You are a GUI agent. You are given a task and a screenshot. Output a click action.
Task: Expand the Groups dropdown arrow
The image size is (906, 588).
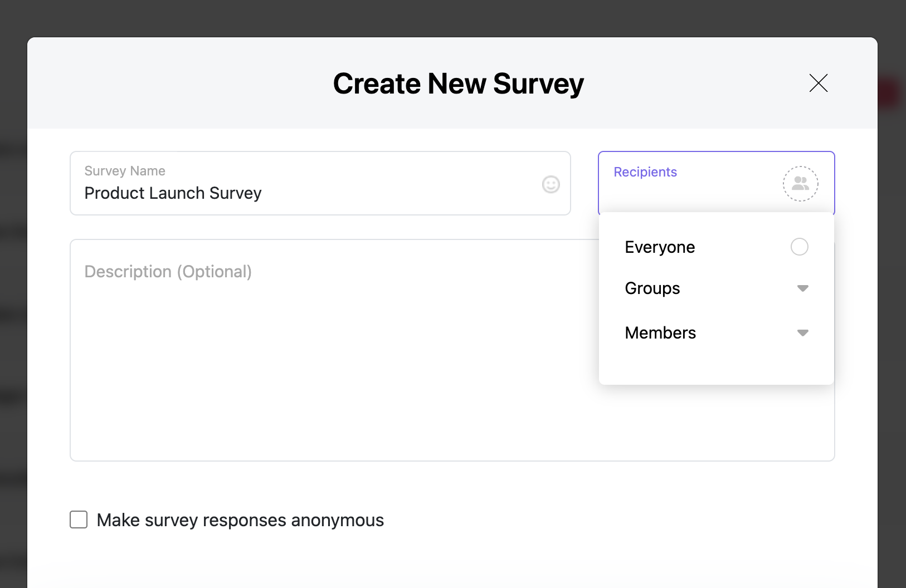(802, 288)
